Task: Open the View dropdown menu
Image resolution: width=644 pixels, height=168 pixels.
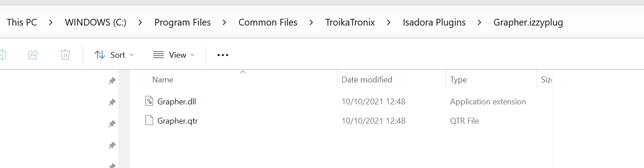Action: (x=174, y=55)
